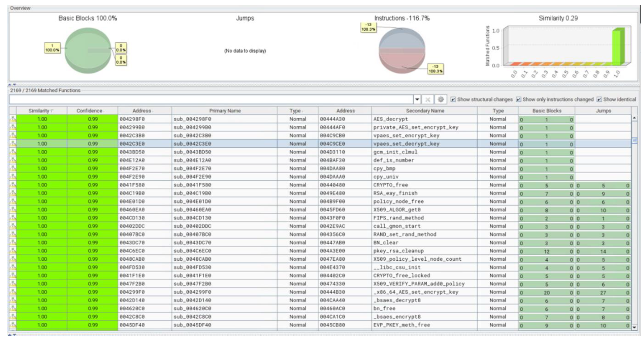644x343 pixels.
Task: Select sub_004C6EC0 primary name cell
Action: pyautogui.click(x=193, y=251)
